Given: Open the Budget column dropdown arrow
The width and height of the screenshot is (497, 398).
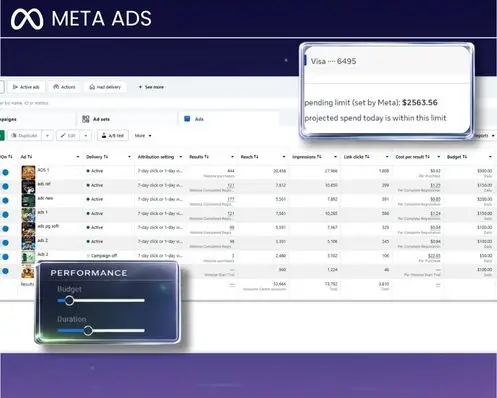Looking at the screenshot, I should (490, 157).
